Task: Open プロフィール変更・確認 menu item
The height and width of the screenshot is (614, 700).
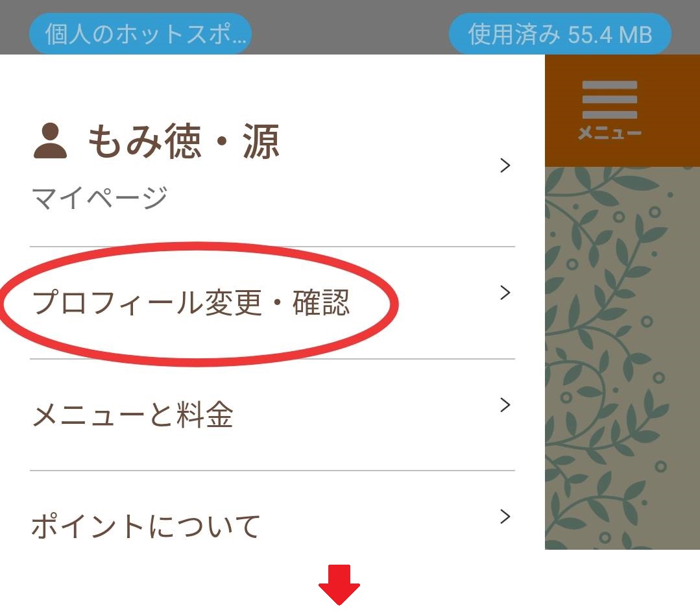Action: [x=272, y=302]
